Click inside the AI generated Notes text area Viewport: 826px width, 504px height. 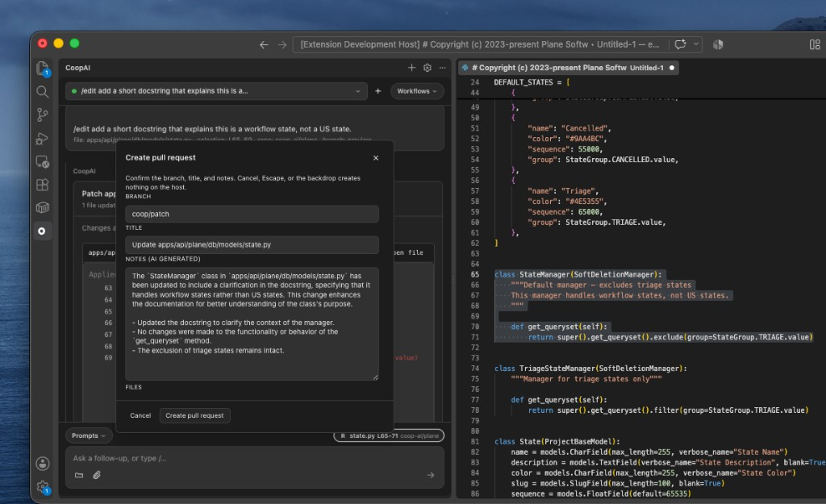point(252,323)
